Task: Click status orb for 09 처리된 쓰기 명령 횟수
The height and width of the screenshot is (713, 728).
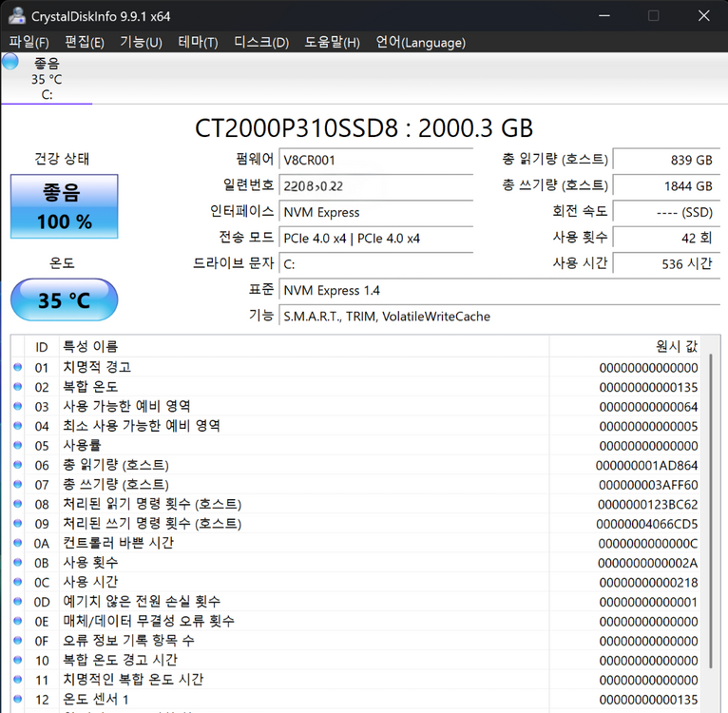Action: point(18,523)
